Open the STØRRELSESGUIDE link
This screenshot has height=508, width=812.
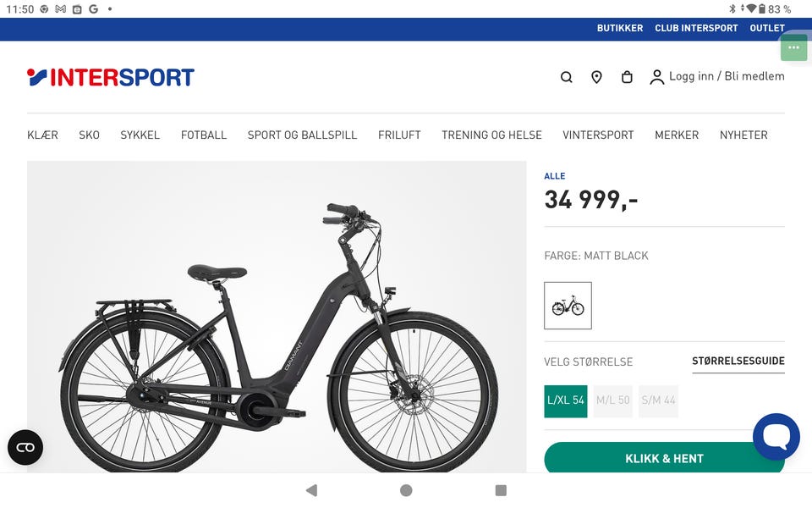click(x=738, y=362)
